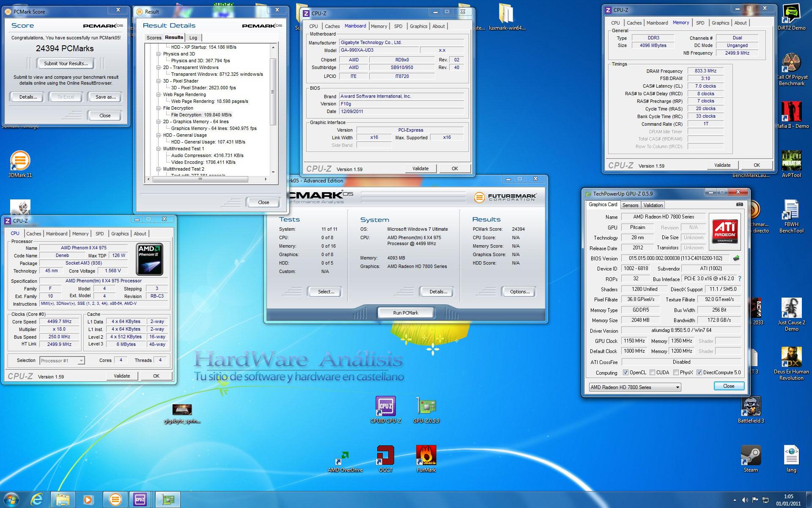Open Caches tab in bottom-left CPU-Z window
This screenshot has height=508, width=812.
tap(34, 234)
